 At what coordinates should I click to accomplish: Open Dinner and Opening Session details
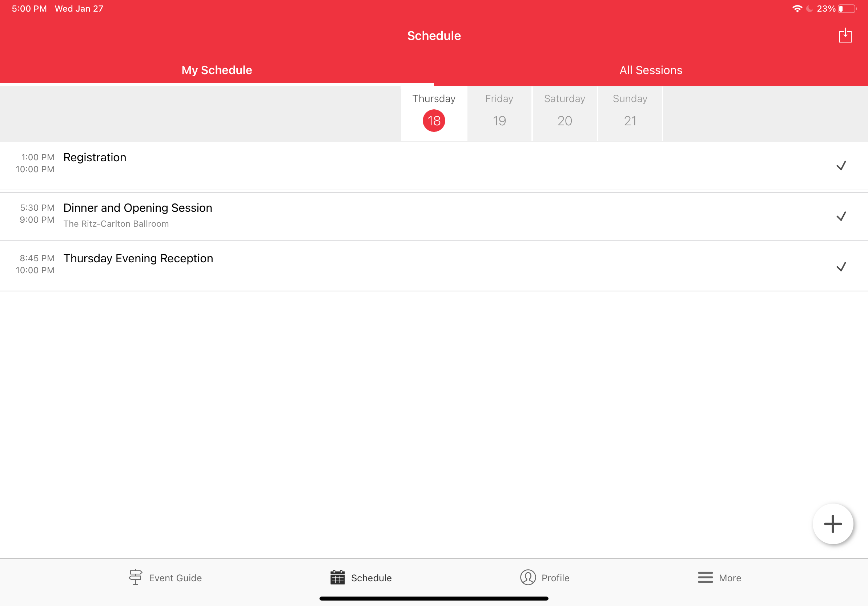pyautogui.click(x=138, y=208)
